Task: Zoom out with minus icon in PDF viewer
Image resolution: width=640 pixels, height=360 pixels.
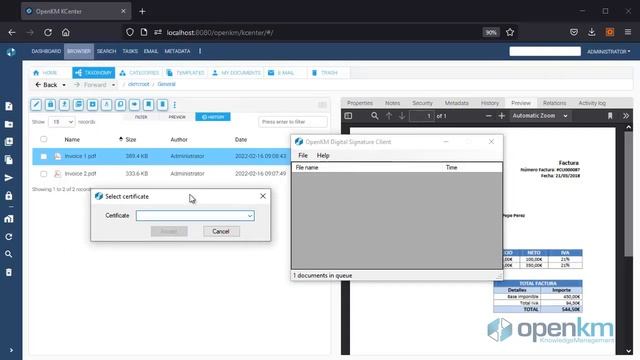Action: pyautogui.click(x=488, y=116)
